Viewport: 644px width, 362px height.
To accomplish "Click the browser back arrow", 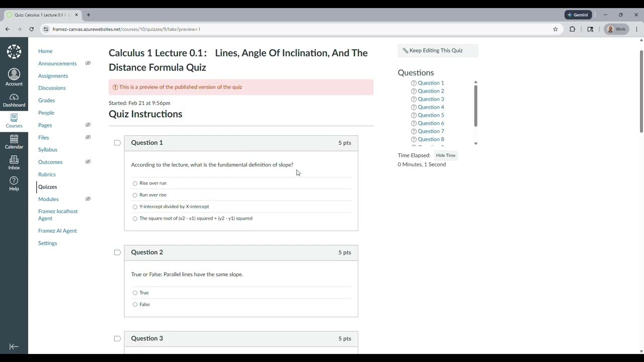I will point(8,29).
